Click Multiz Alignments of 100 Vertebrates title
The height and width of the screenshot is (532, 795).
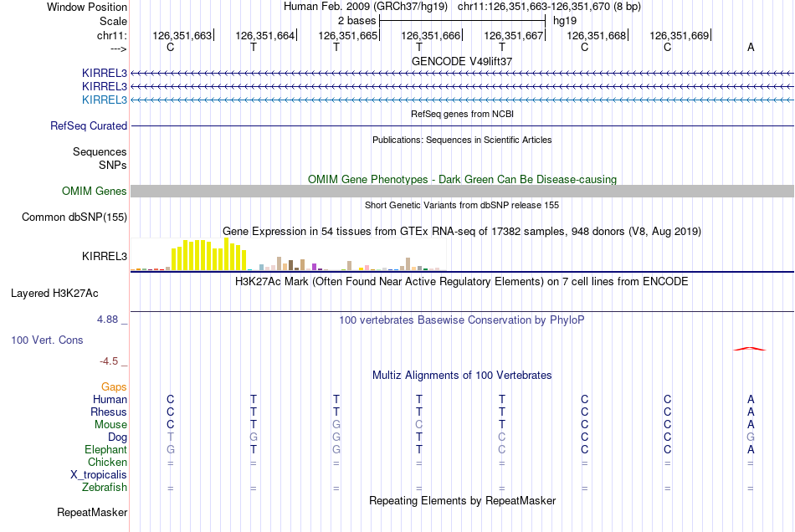click(462, 376)
